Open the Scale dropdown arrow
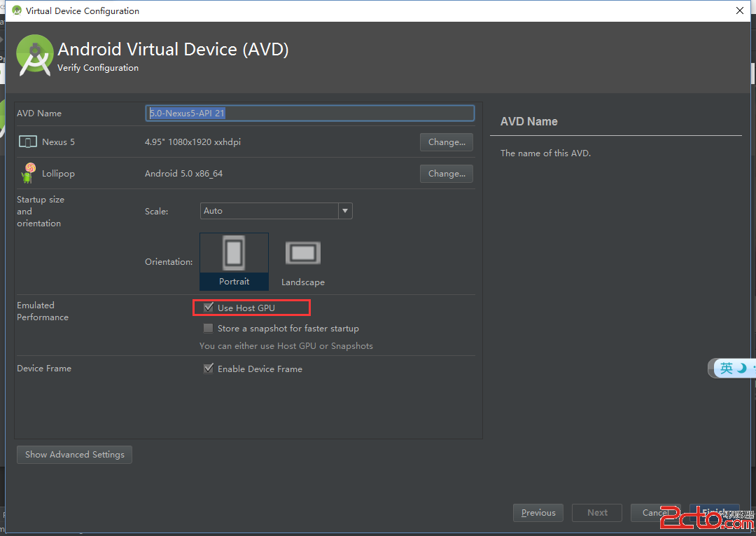 coord(344,211)
